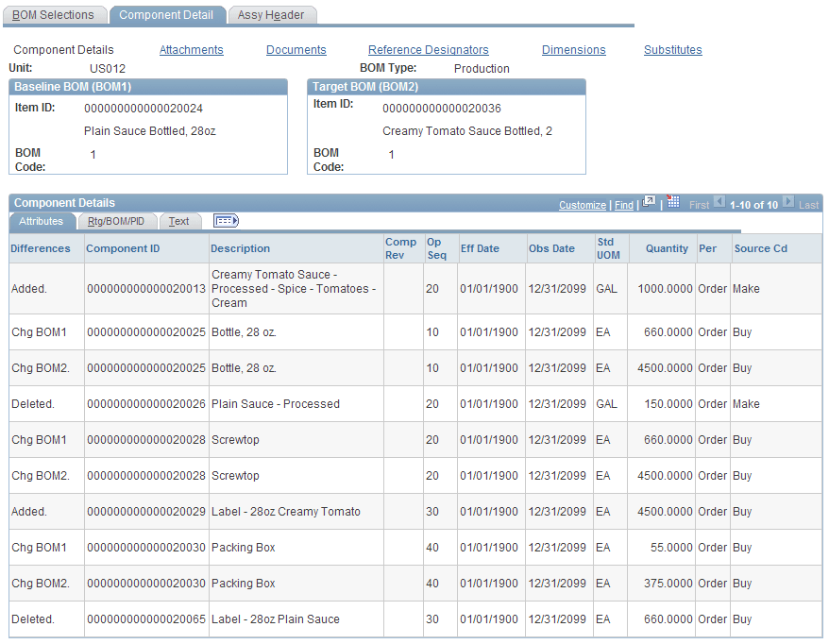829x644 pixels.
Task: Sort the grid by Component ID column
Action: (x=124, y=248)
